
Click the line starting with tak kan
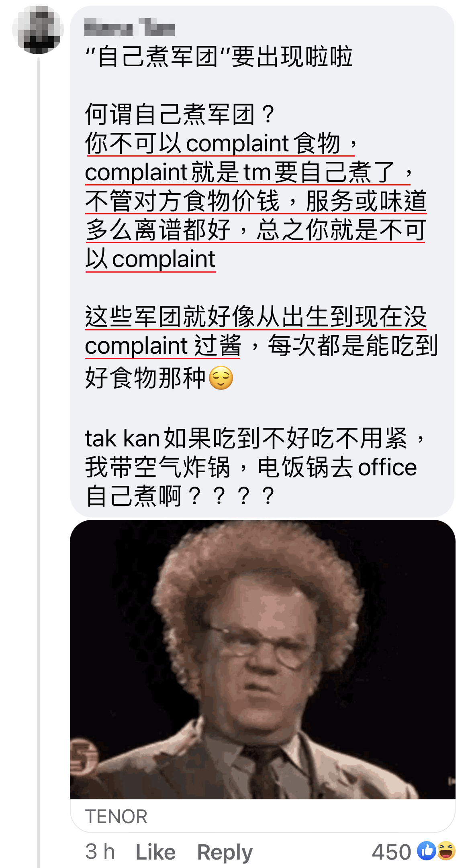(255, 438)
